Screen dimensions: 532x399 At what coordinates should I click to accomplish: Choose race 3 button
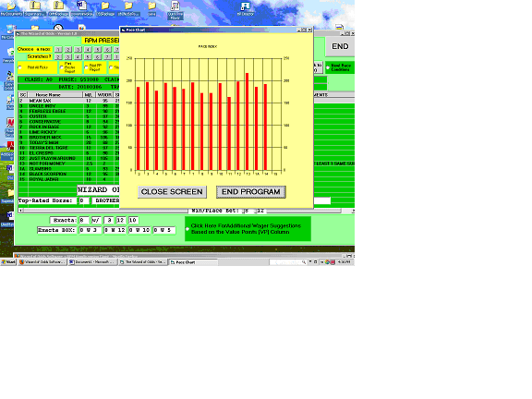point(78,50)
